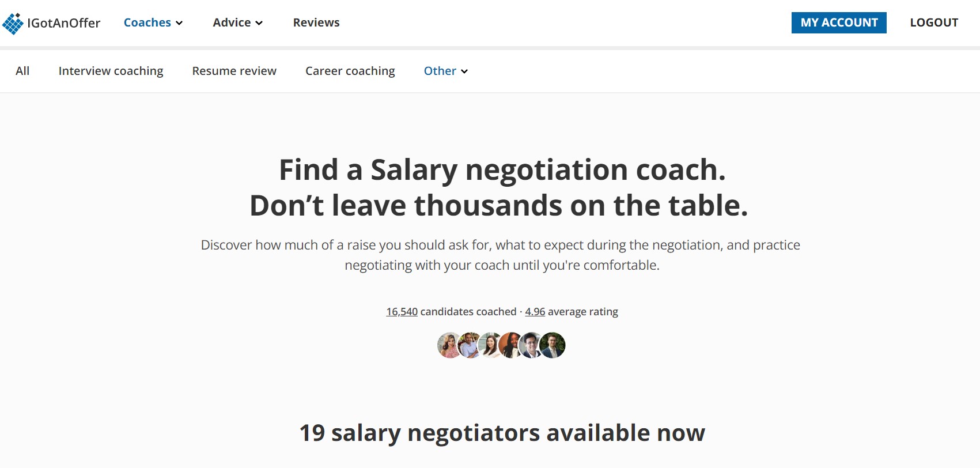Switch to Interview coaching tab
Screen dimensions: 980x468
coord(111,71)
